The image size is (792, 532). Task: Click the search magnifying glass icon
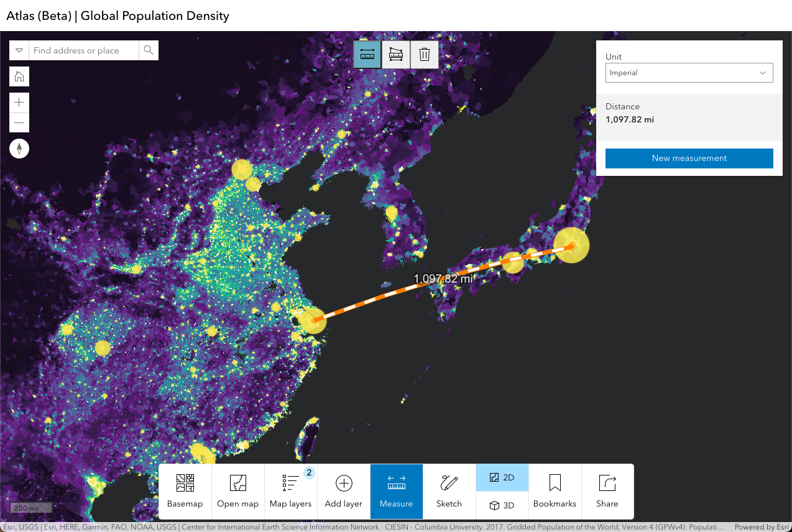[x=149, y=50]
